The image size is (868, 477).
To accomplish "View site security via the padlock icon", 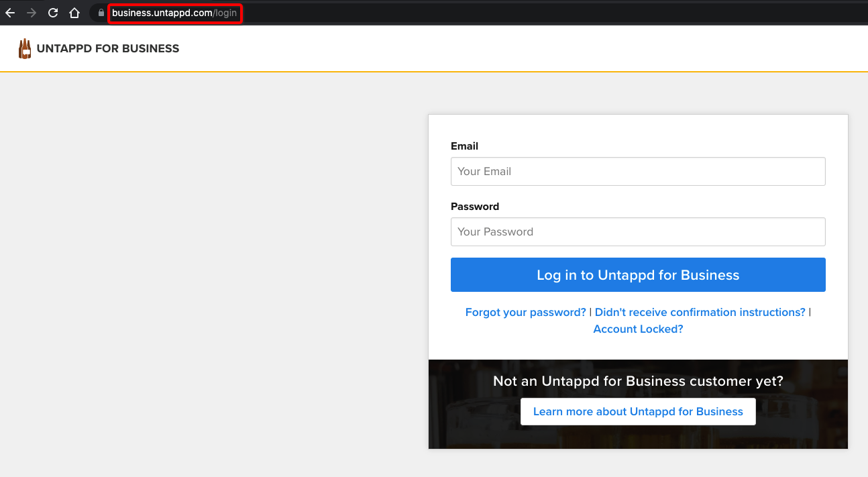I will click(101, 13).
